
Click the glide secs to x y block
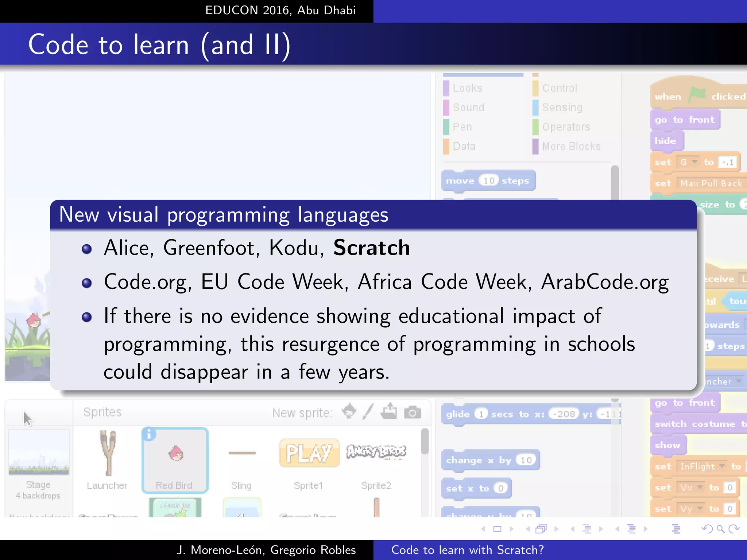tap(531, 414)
